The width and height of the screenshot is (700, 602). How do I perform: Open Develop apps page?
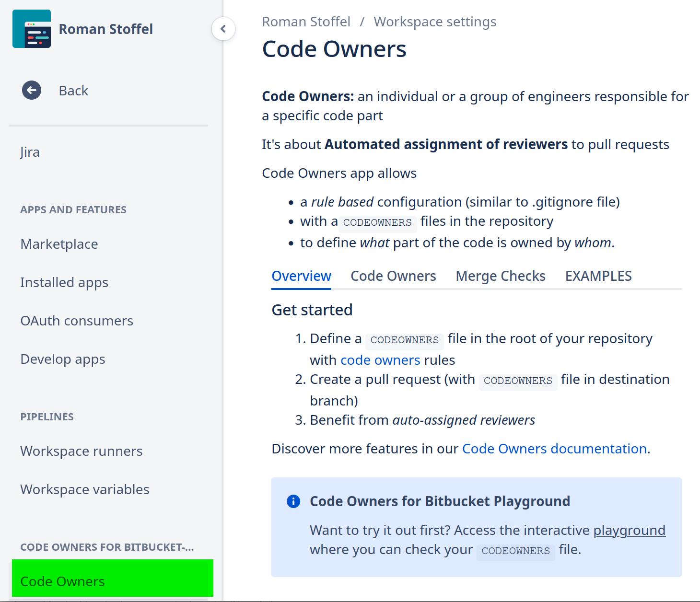pos(63,359)
